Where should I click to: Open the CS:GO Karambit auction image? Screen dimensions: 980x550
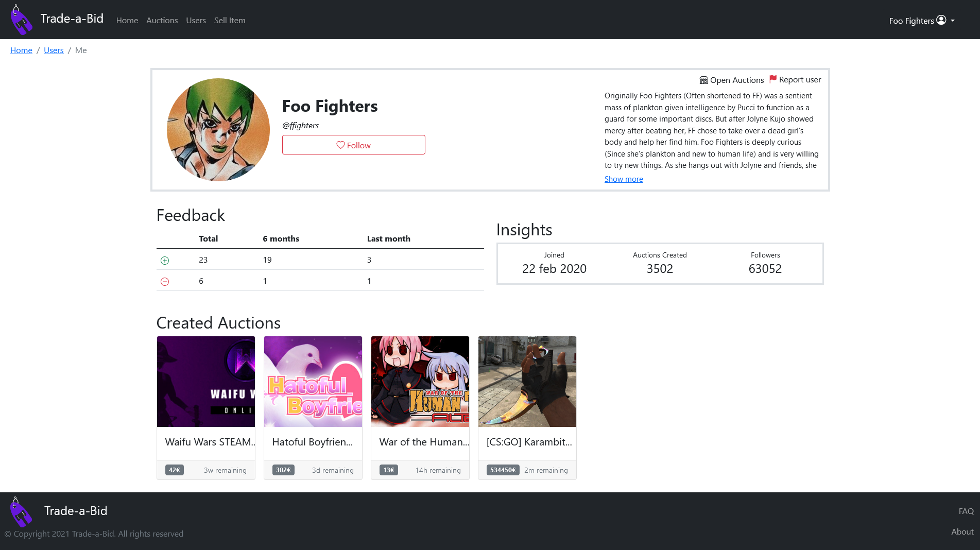(527, 382)
